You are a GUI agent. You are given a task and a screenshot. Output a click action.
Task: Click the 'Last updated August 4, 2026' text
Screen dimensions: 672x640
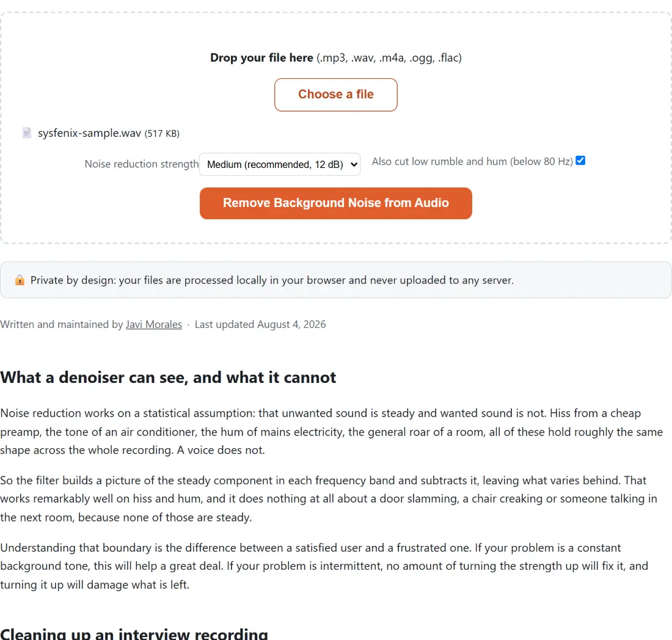click(260, 324)
